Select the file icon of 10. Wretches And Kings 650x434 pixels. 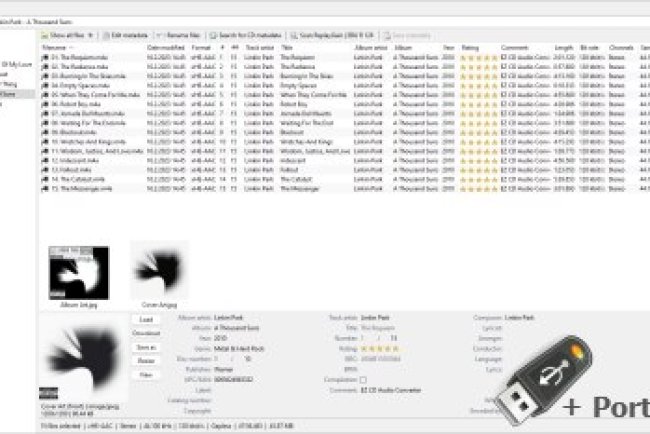pos(45,142)
